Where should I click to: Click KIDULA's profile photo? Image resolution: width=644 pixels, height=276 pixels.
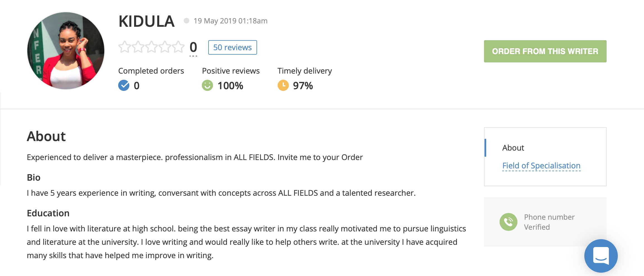pyautogui.click(x=66, y=51)
